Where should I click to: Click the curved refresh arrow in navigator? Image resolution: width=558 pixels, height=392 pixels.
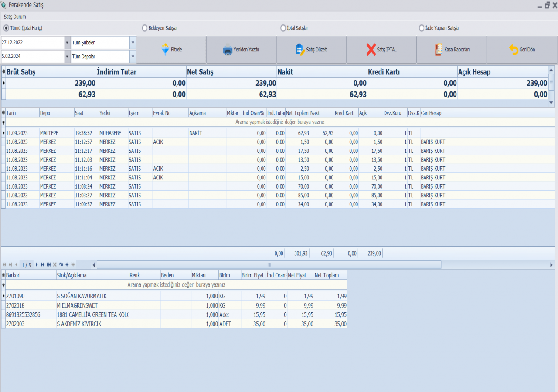[x=61, y=264]
